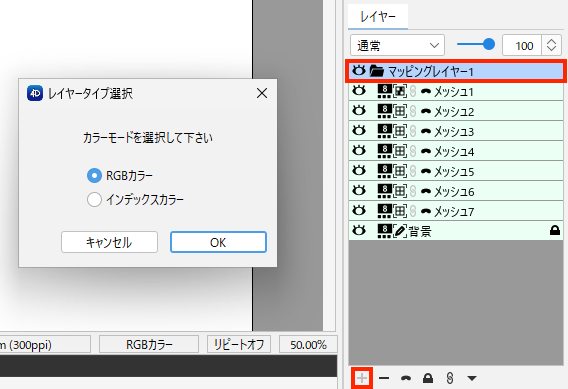Open the 通常 blend mode dropdown
This screenshot has width=568, height=389.
[x=397, y=45]
